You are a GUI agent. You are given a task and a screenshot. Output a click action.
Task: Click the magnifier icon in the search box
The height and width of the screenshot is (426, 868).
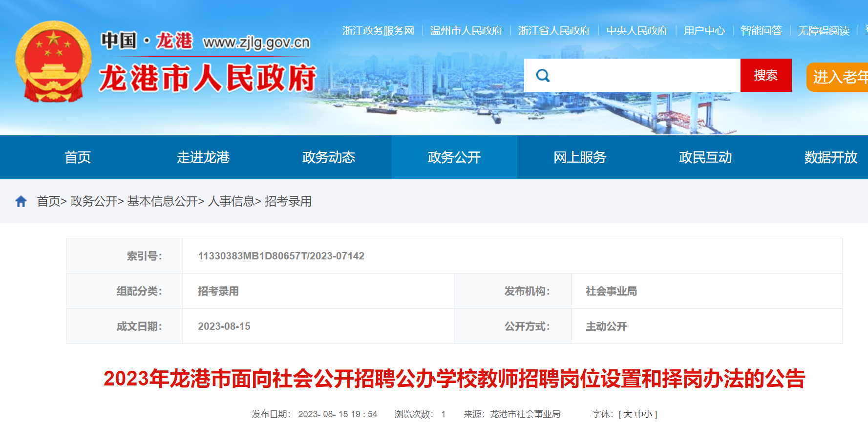tap(543, 75)
